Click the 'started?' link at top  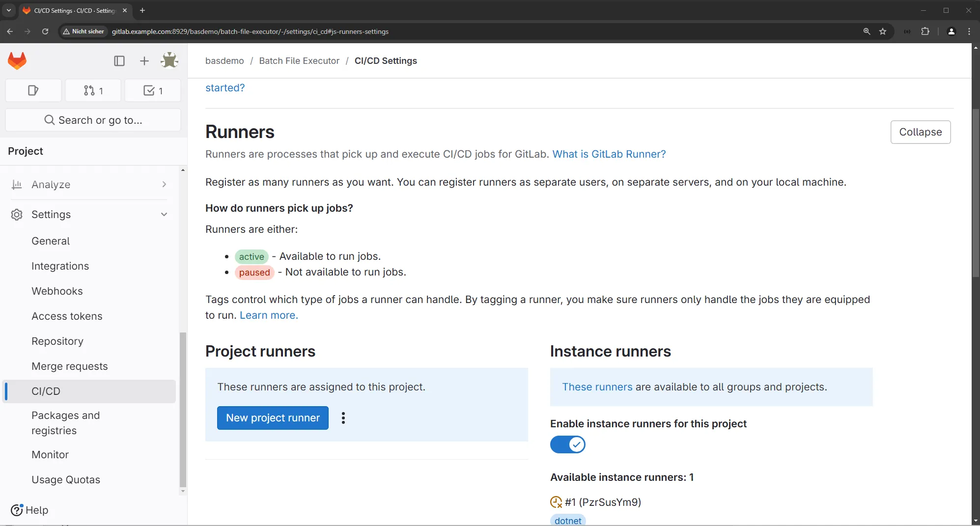225,88
